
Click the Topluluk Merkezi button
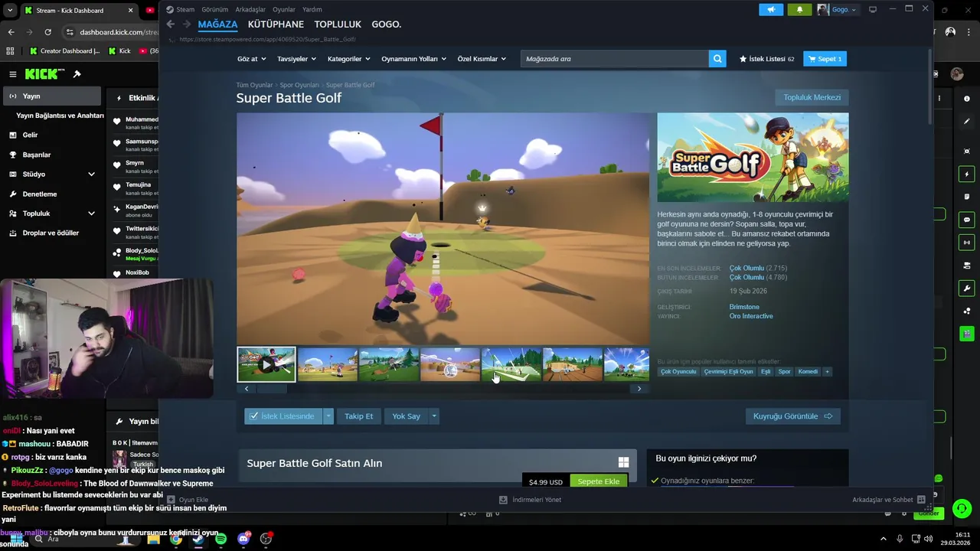coord(812,97)
